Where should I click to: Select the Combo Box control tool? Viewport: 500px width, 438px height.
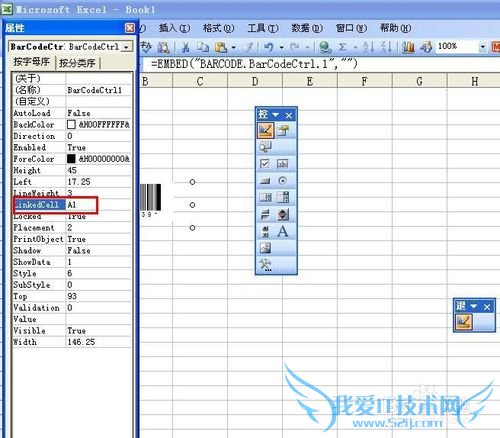tap(283, 197)
